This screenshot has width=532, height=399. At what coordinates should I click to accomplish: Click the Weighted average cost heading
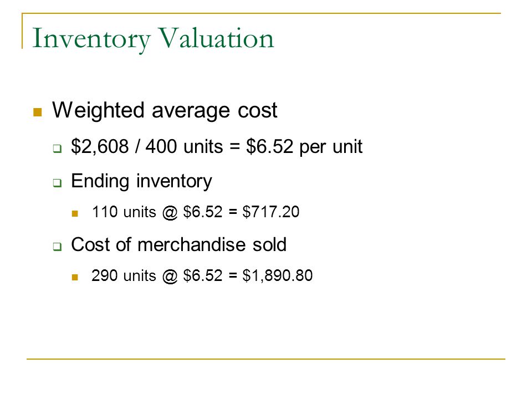coord(165,111)
